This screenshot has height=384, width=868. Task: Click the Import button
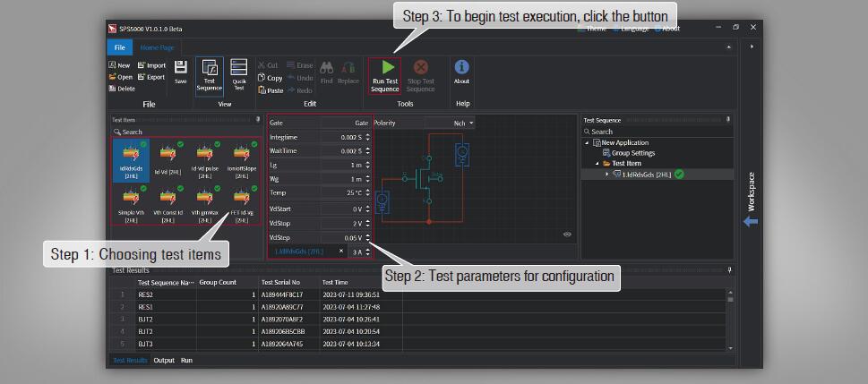pyautogui.click(x=151, y=65)
